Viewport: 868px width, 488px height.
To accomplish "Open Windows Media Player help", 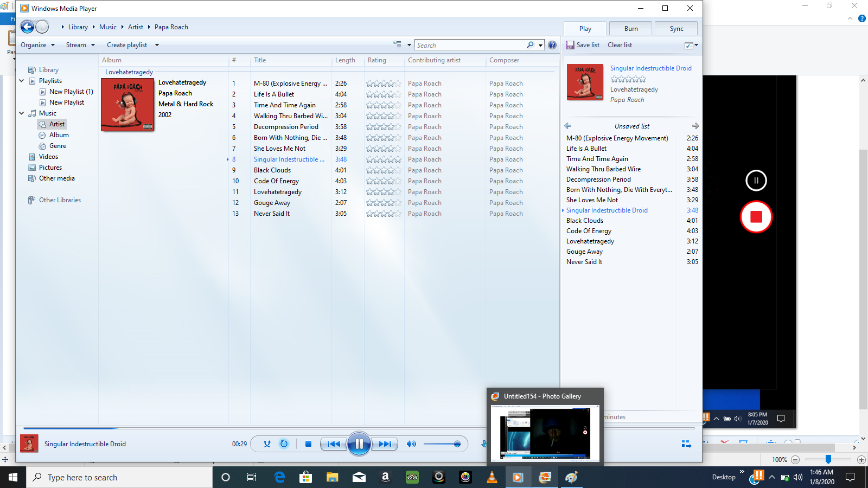I will tap(552, 45).
